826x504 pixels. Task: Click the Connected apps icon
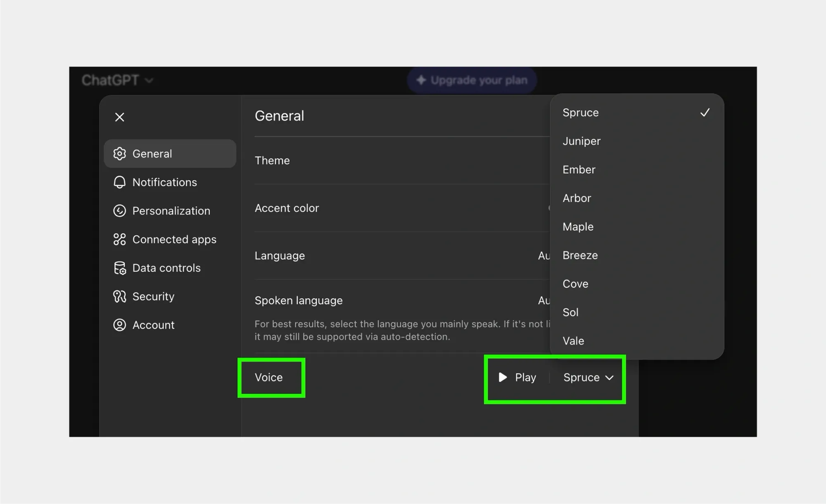(119, 239)
